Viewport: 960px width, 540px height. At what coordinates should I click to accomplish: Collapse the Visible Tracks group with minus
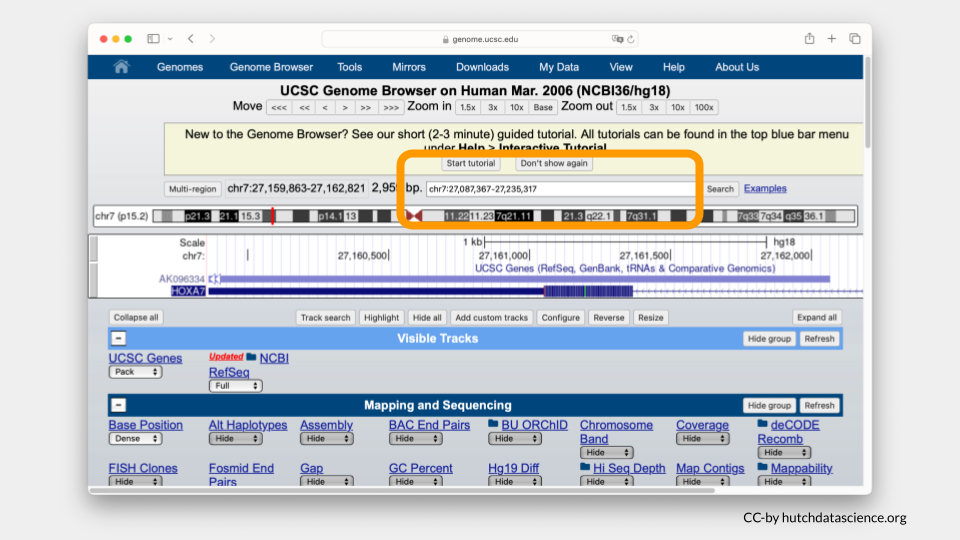[x=119, y=338]
